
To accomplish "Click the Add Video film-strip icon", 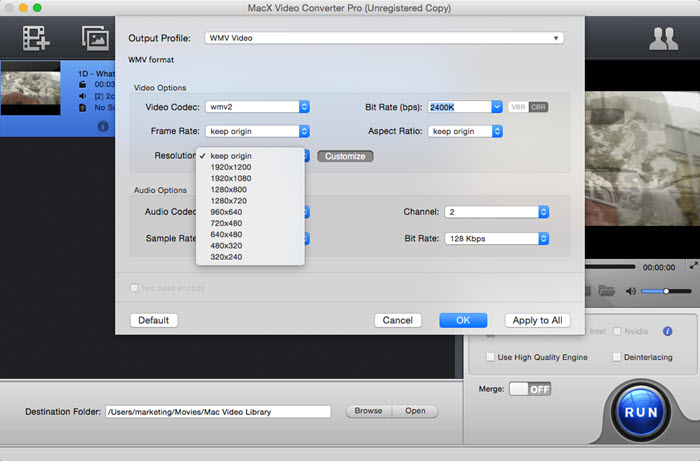I will 36,38.
